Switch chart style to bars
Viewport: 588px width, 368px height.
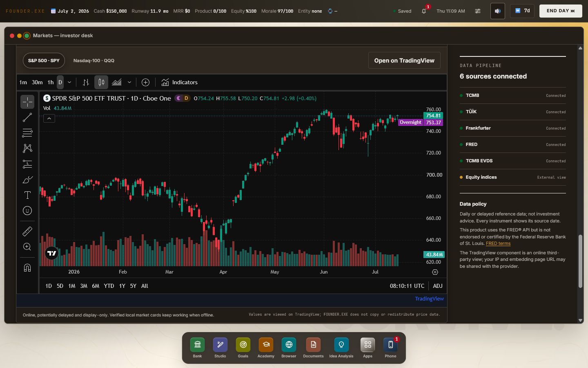pos(86,82)
